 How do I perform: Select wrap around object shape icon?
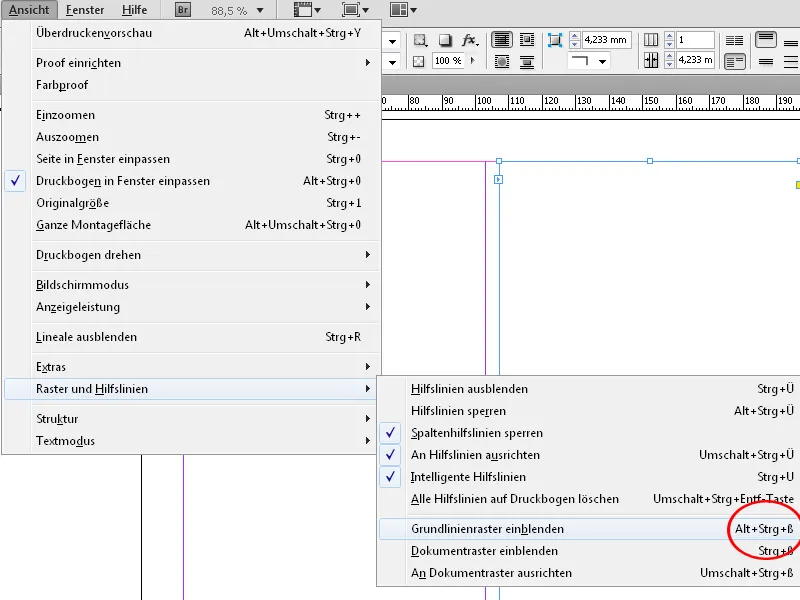tap(502, 62)
